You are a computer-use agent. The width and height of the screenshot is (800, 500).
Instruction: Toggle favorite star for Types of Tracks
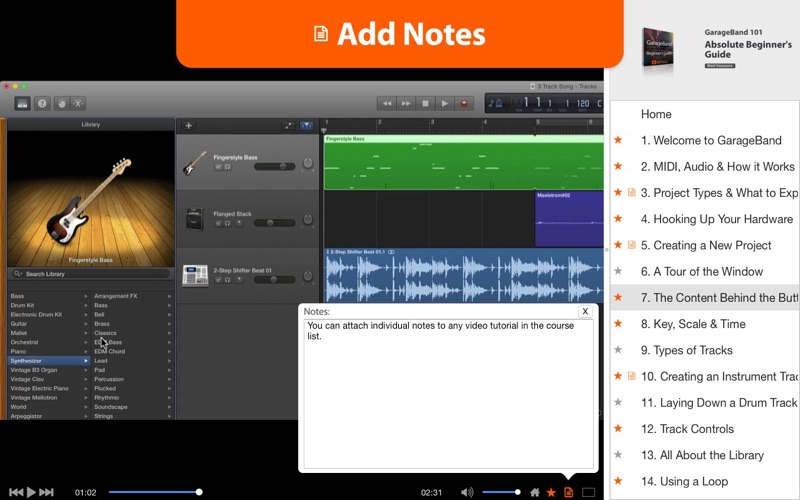click(x=618, y=350)
